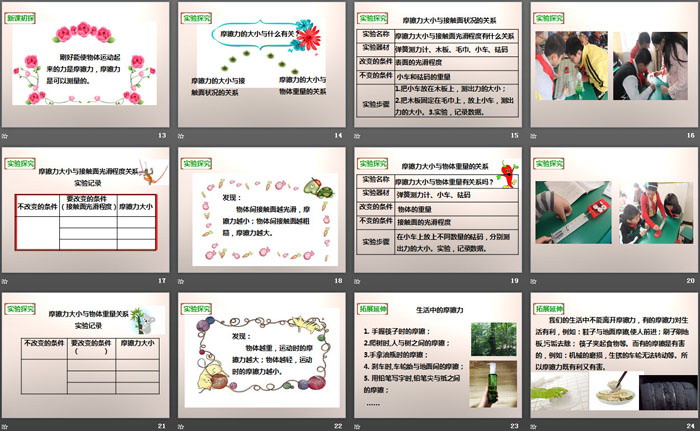Click the animation star icon below slide 13

click(x=5, y=136)
